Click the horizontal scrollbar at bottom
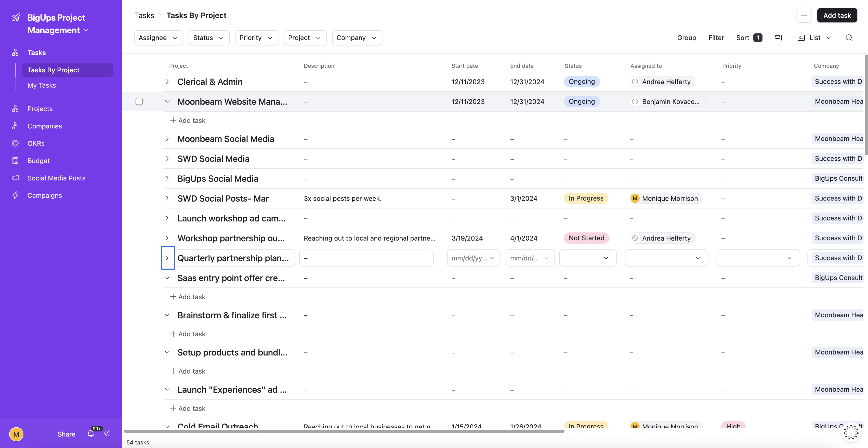868x448 pixels. (344, 431)
